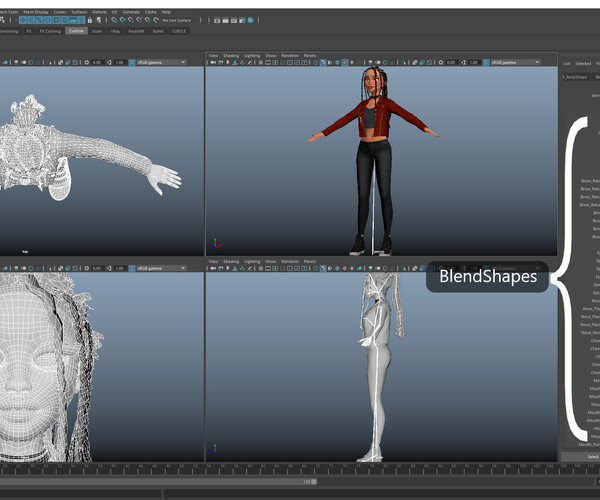Toggle Snap to Curves magnet icon
This screenshot has height=500, width=600.
122,20
